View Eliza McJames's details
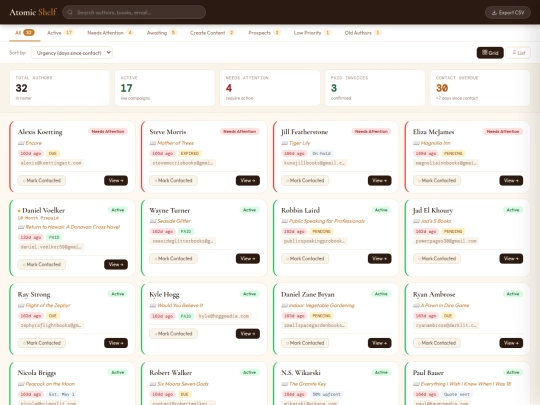 point(511,180)
